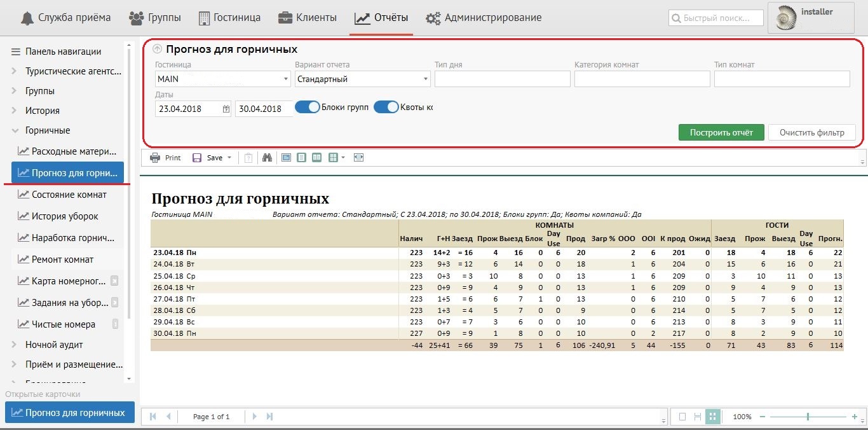Click the Print icon in report toolbar
This screenshot has height=430, width=868.
[x=155, y=158]
